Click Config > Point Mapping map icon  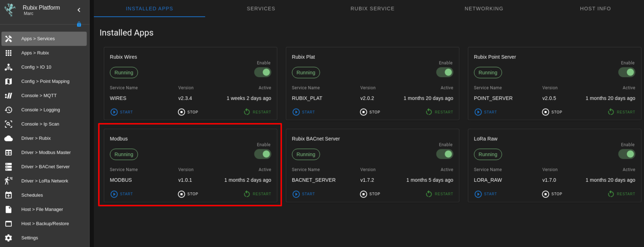click(9, 81)
